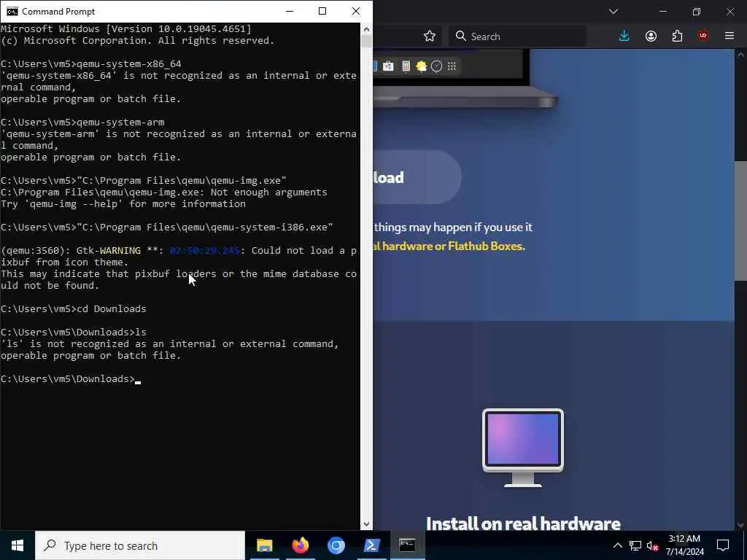Click the blue timestamp in Gtk-WARNING line
747x560 pixels.
204,251
